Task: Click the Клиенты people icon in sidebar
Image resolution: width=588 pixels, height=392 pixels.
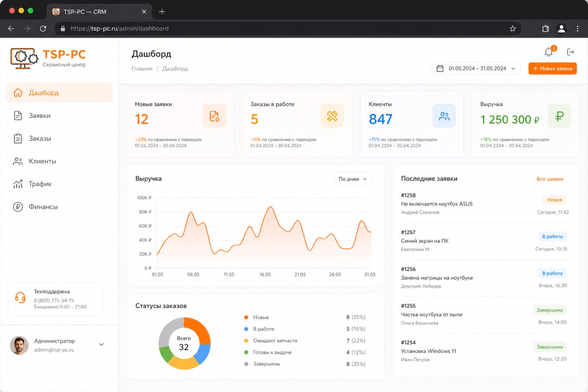Action: point(18,161)
